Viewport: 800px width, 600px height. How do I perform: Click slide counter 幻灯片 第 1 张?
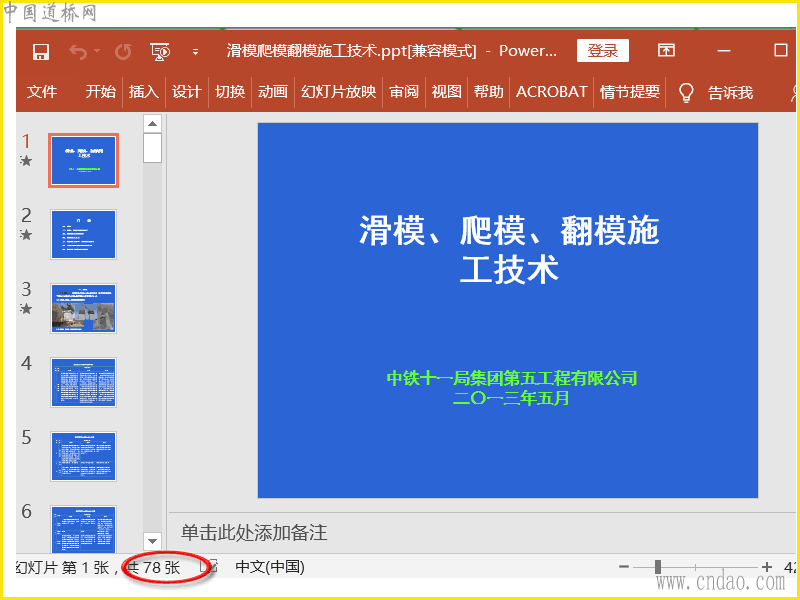click(x=62, y=567)
